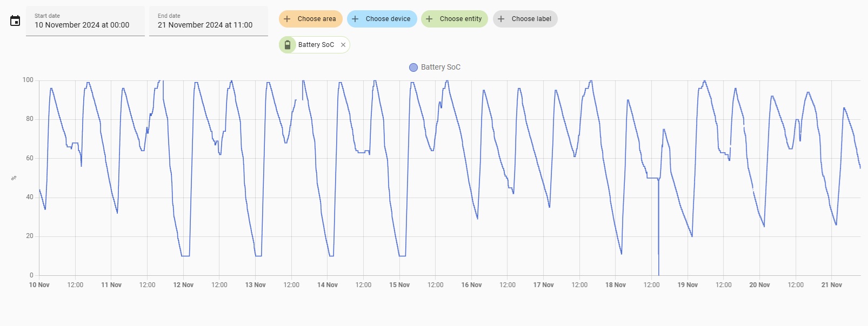Click the battery icon in the Battery SoC chip
This screenshot has height=326, width=868.
pyautogui.click(x=288, y=45)
